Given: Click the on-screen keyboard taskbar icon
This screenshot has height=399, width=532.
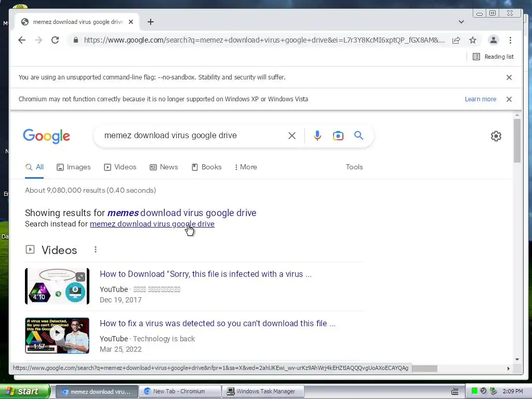Looking at the screenshot, I should 455,392.
